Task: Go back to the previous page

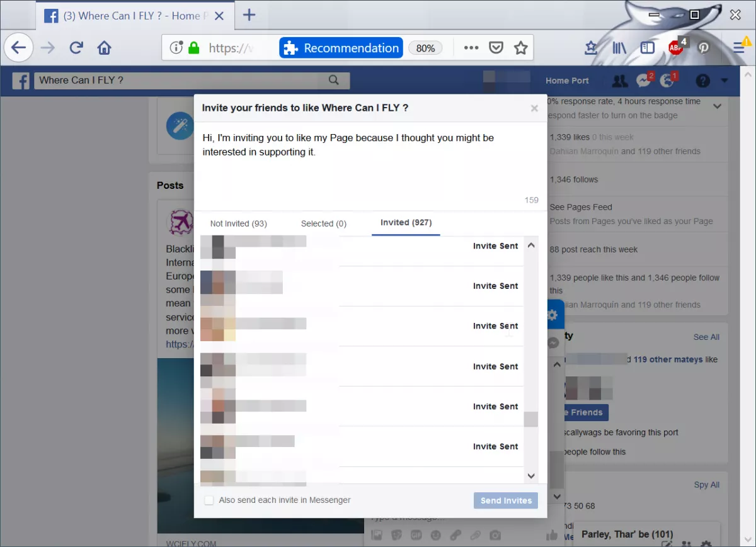Action: click(x=19, y=48)
